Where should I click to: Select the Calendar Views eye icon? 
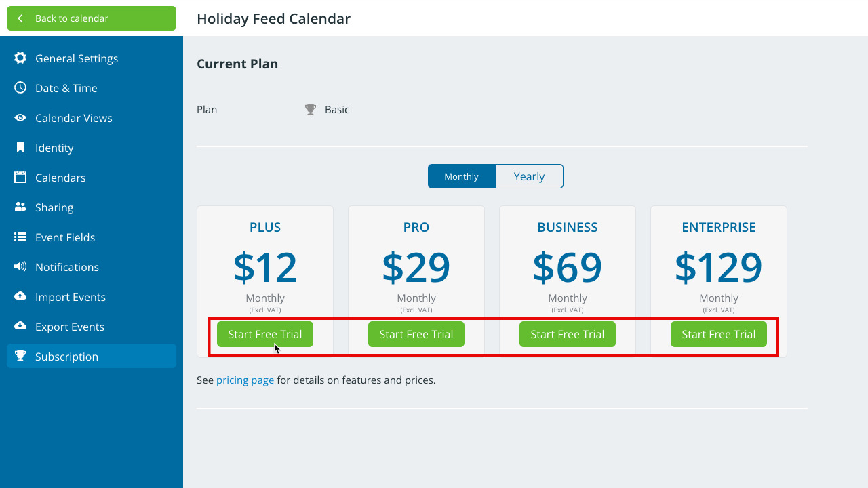[20, 118]
